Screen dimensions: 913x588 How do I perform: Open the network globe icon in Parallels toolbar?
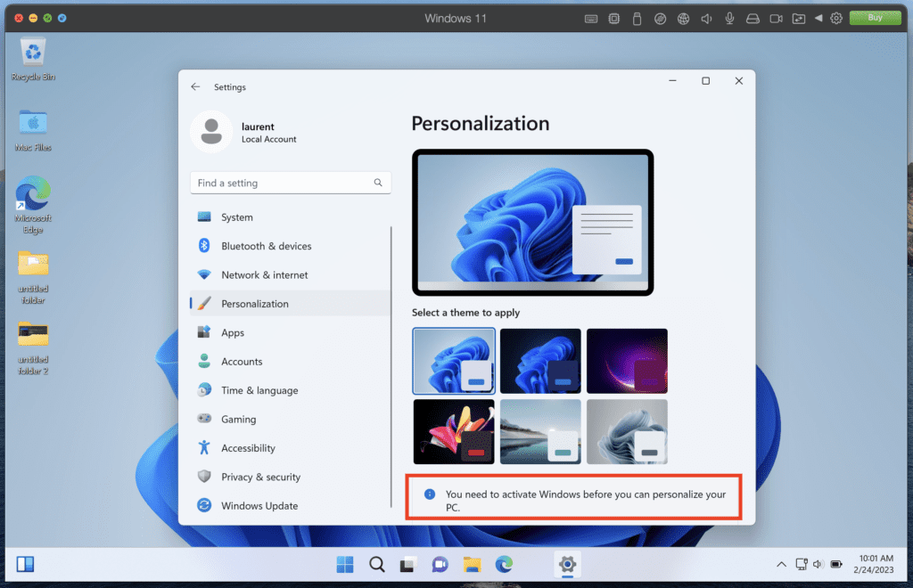pyautogui.click(x=683, y=19)
